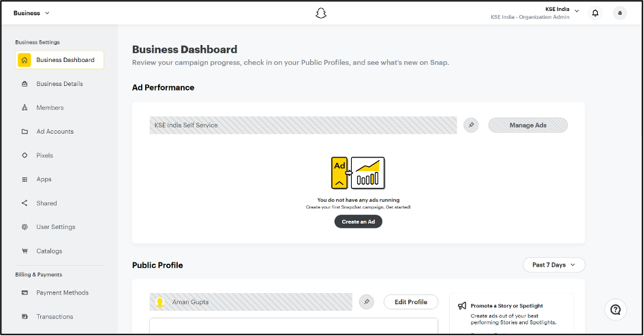
Task: Open the user avatar menu
Action: click(x=619, y=13)
